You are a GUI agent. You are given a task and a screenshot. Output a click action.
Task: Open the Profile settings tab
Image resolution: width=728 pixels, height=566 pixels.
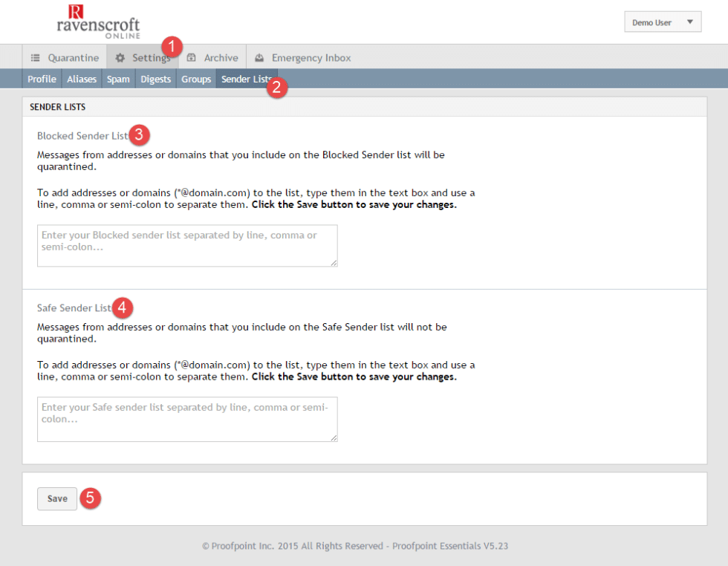pyautogui.click(x=42, y=79)
